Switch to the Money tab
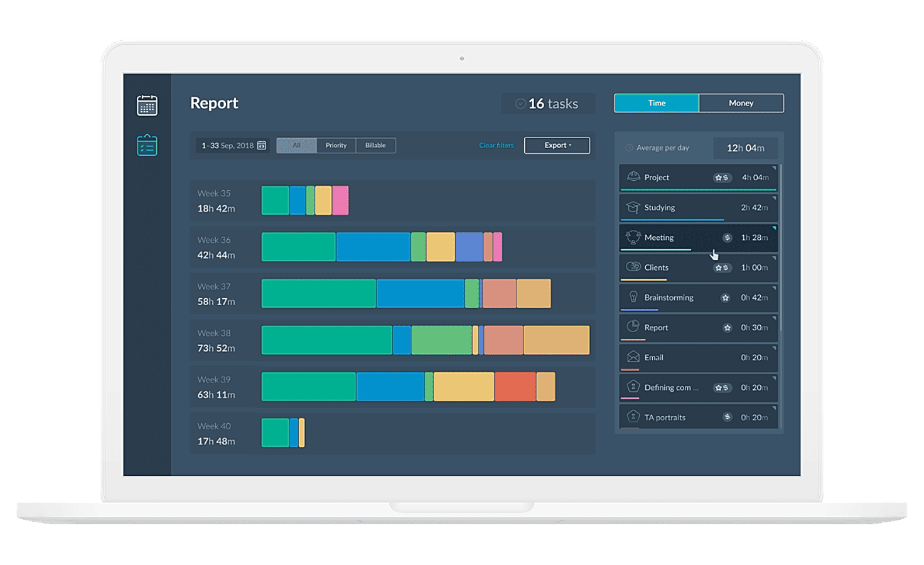Screen dimensions: 924x565 [x=741, y=103]
